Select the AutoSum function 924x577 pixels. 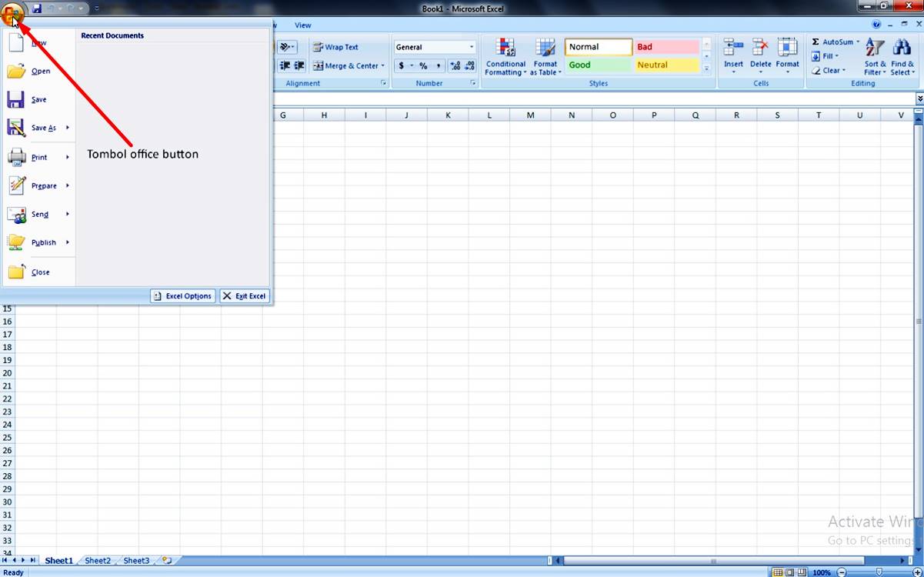pos(833,42)
